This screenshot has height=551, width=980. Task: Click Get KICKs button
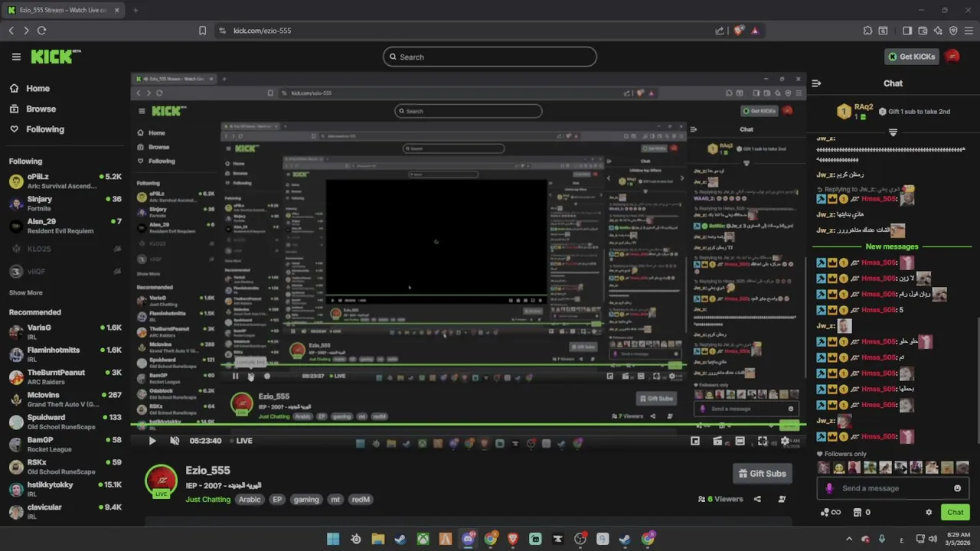click(x=911, y=57)
